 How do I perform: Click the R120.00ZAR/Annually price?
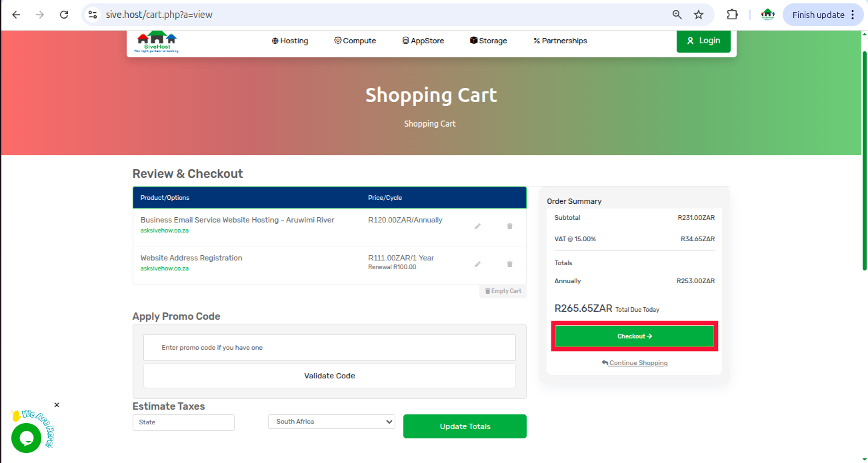tap(405, 220)
